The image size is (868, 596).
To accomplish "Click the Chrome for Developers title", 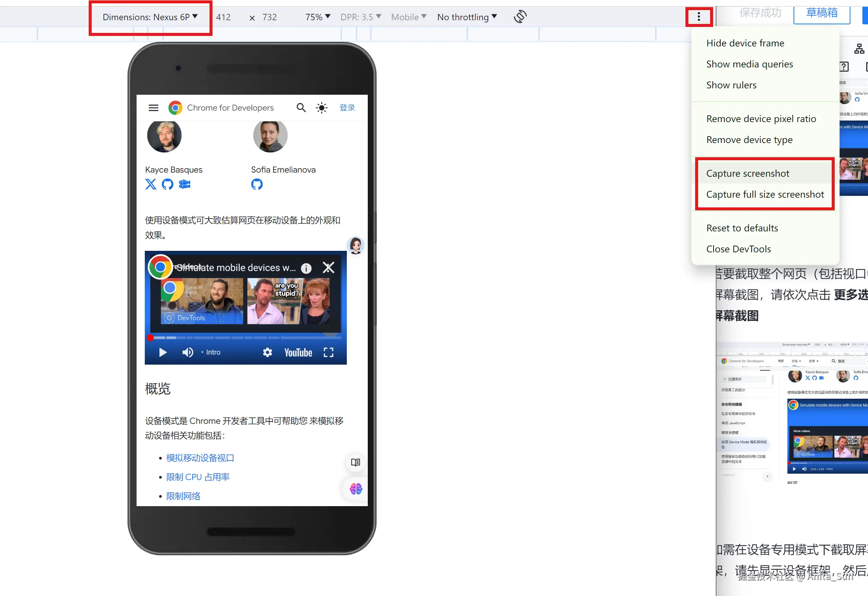I will coord(230,108).
